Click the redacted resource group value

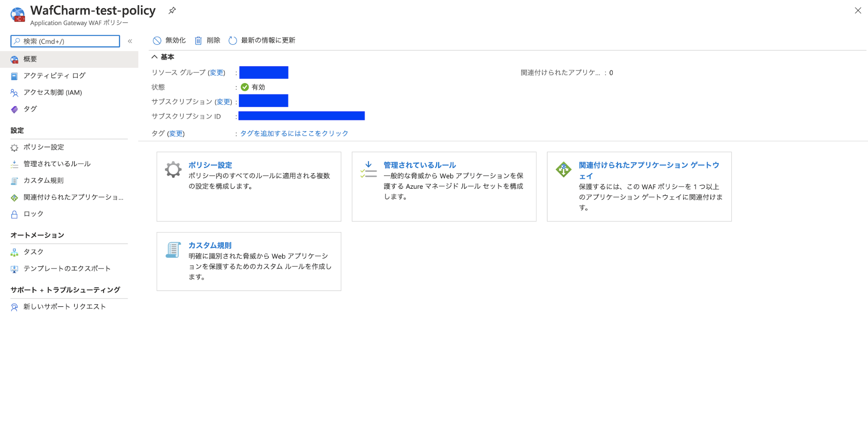(x=264, y=72)
